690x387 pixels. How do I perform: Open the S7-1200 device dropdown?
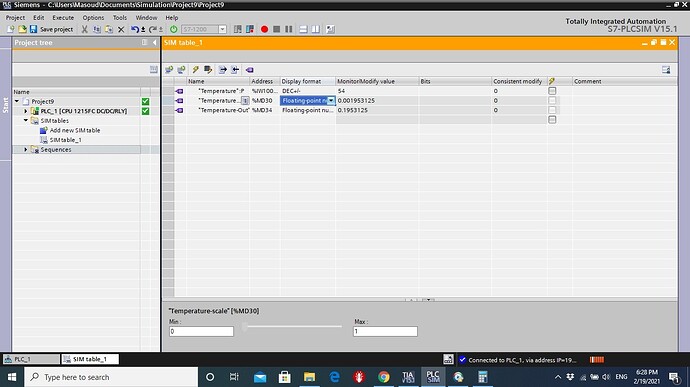tap(222, 29)
